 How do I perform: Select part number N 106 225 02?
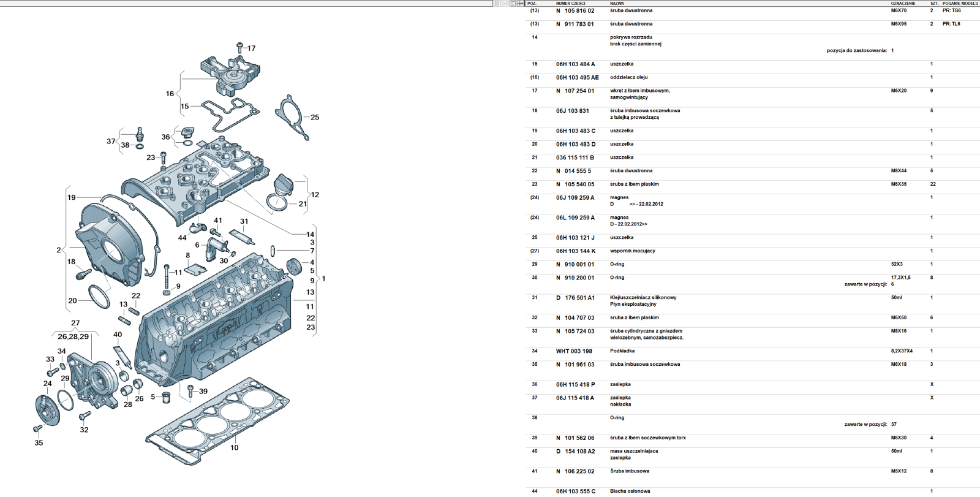point(575,471)
